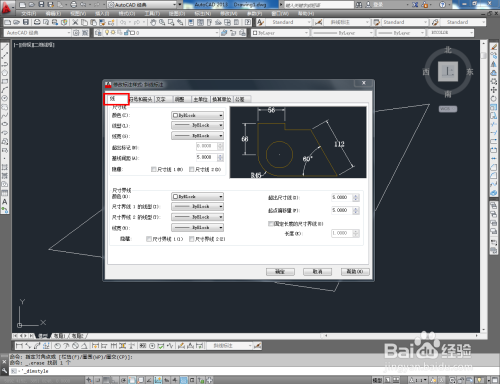Screen dimensions: 500x384
Task: Click the Radius dimension icon
Action: pos(57,346)
